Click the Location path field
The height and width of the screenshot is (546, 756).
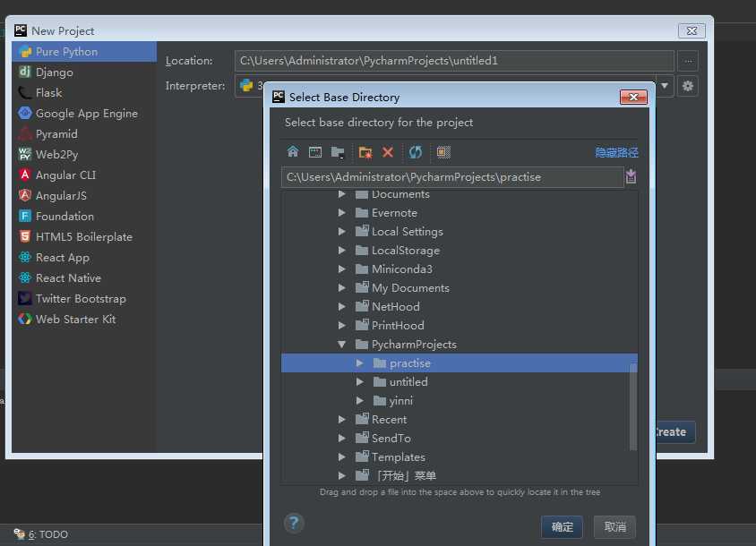pyautogui.click(x=454, y=61)
